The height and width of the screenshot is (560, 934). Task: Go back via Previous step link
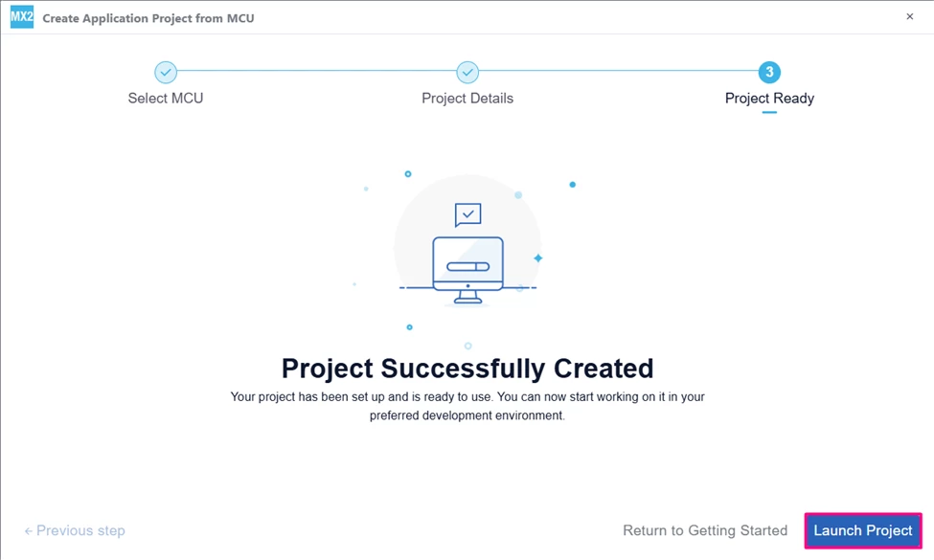pyautogui.click(x=75, y=530)
